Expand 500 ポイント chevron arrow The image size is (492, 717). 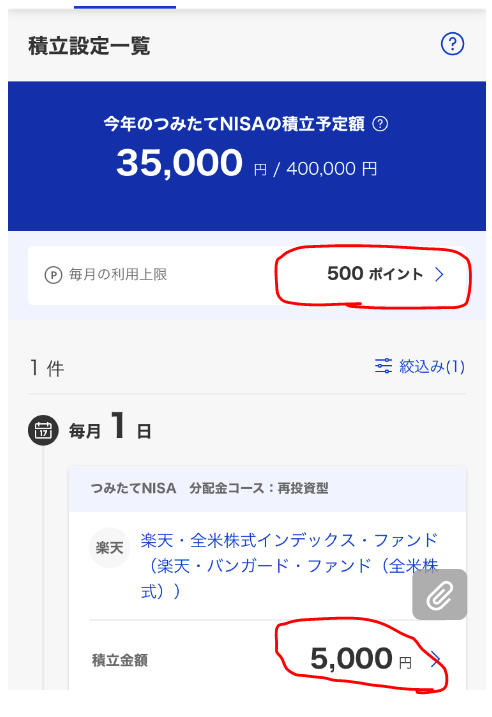[x=439, y=274]
